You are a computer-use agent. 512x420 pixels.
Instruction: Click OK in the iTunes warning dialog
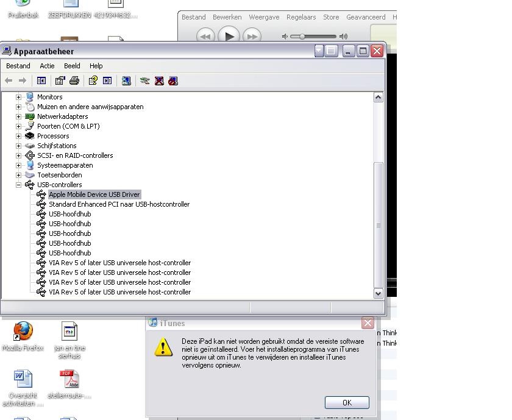coord(347,402)
